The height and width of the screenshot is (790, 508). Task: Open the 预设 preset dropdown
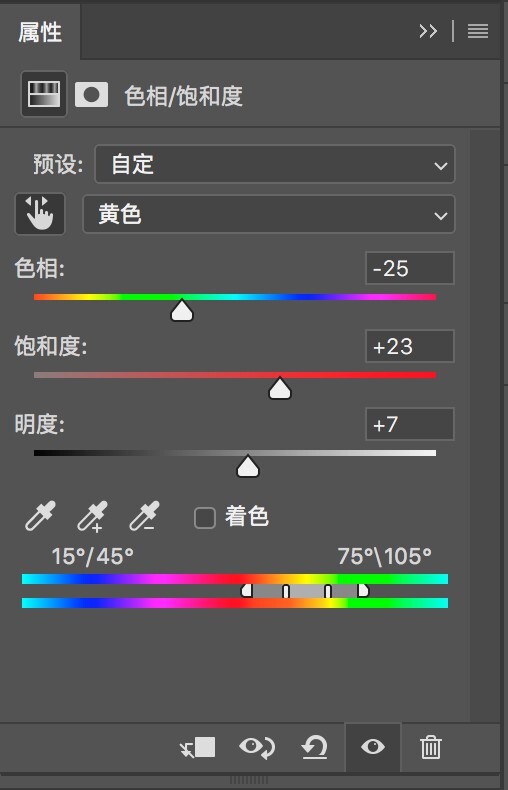[x=275, y=164]
